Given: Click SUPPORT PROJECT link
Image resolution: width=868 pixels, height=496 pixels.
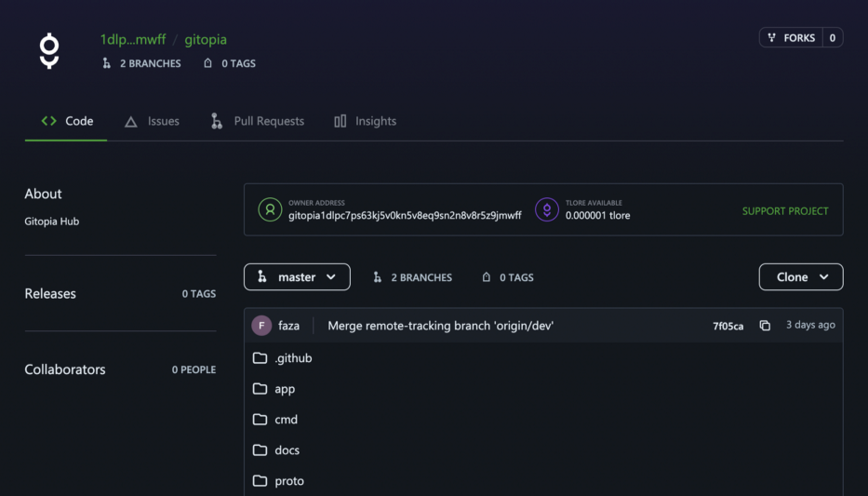Looking at the screenshot, I should point(785,211).
